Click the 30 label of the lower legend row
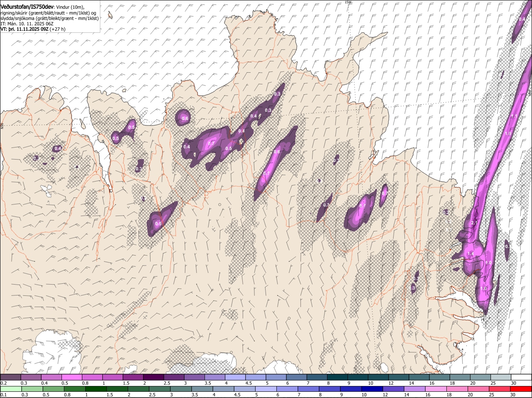 tap(512, 395)
